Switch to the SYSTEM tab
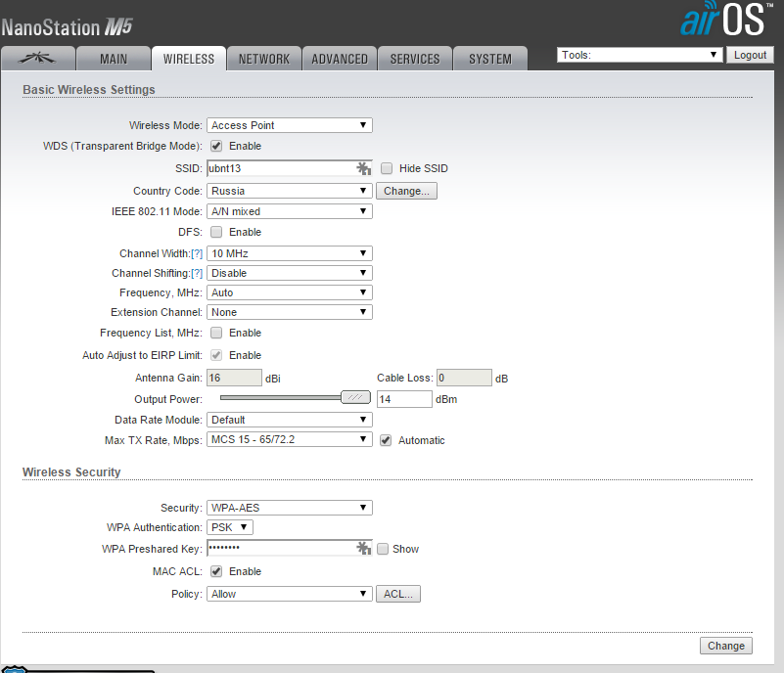 click(x=490, y=59)
